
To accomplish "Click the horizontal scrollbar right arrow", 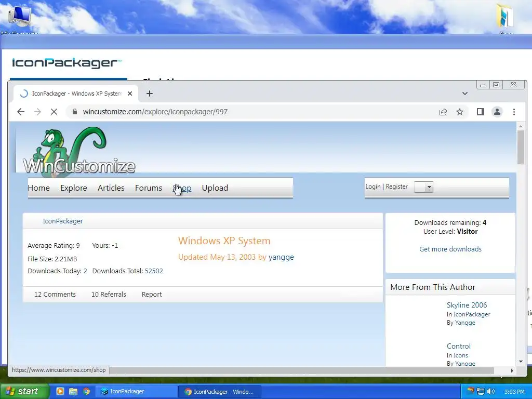I will [512, 370].
